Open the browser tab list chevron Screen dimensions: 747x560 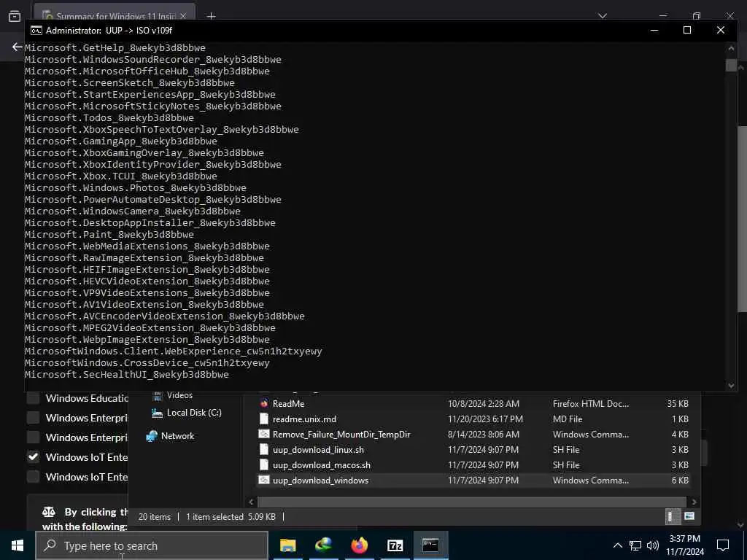coord(603,16)
